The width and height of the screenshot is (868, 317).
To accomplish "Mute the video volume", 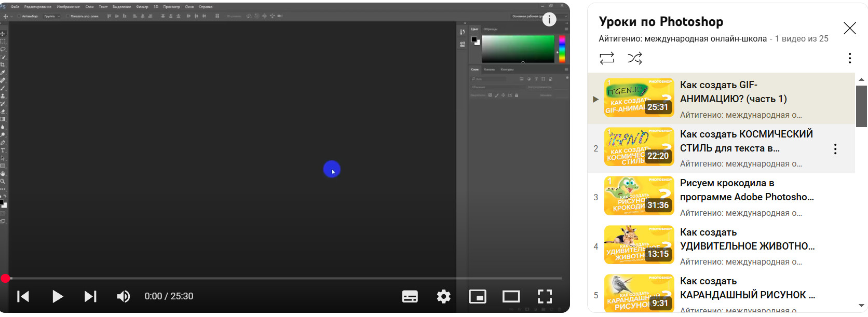I will tap(123, 296).
